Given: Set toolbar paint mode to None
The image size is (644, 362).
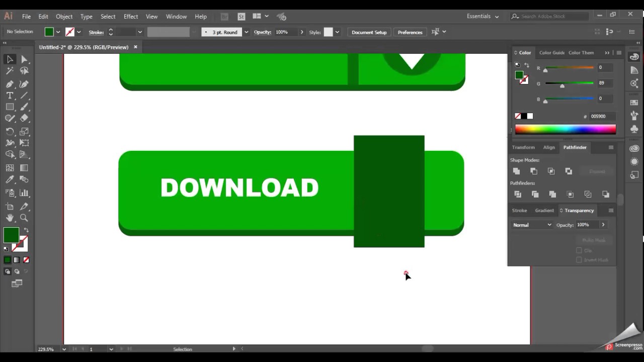Looking at the screenshot, I should [26, 260].
